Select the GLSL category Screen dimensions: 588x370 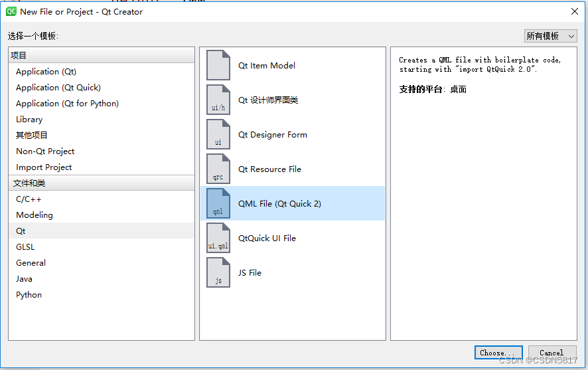[102, 247]
